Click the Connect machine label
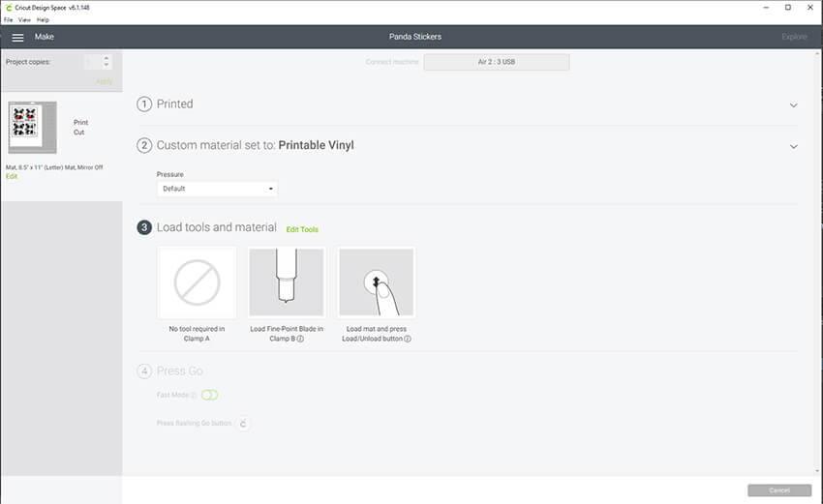The width and height of the screenshot is (823, 504). pos(392,62)
